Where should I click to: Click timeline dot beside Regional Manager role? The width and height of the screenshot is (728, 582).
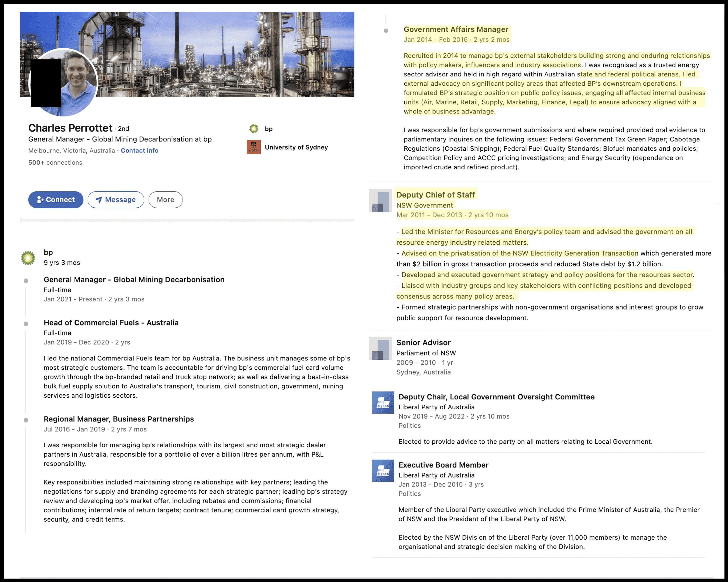(26, 420)
